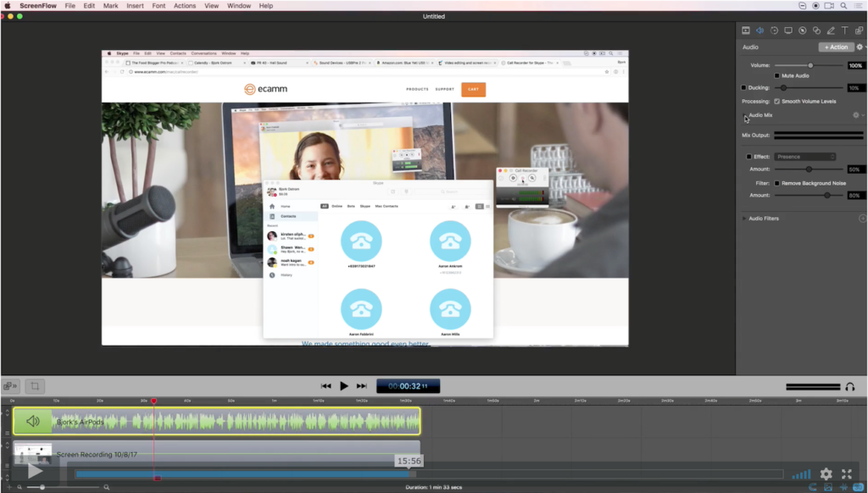Open the Window menu
The height and width of the screenshot is (493, 868).
click(x=239, y=6)
